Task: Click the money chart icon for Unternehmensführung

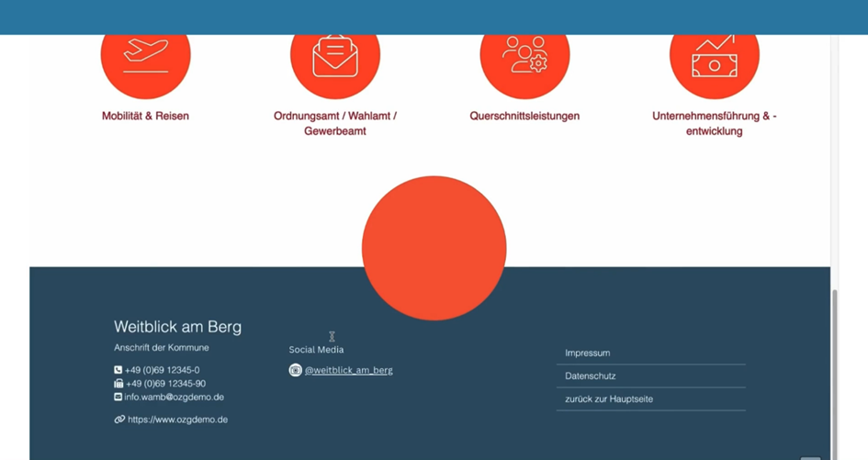Action: click(714, 59)
